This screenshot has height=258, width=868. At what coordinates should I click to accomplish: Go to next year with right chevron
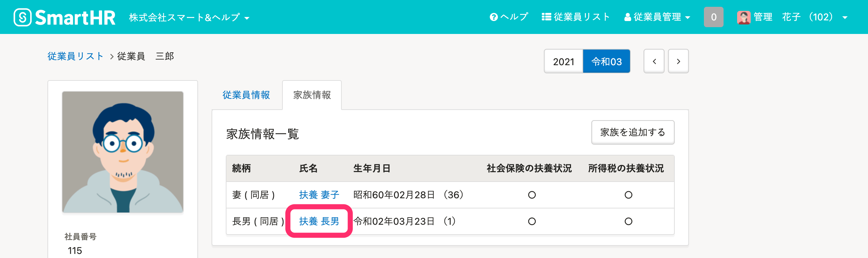point(678,61)
